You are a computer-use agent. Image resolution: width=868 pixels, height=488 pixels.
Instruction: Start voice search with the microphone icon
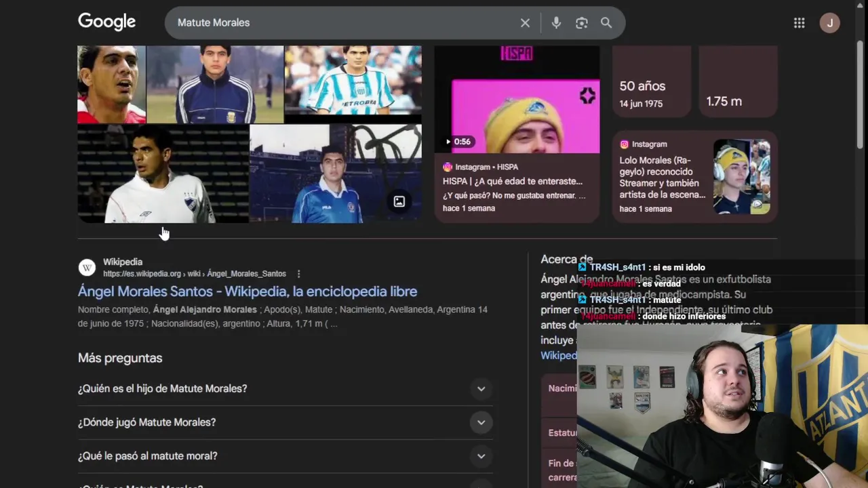pyautogui.click(x=556, y=23)
